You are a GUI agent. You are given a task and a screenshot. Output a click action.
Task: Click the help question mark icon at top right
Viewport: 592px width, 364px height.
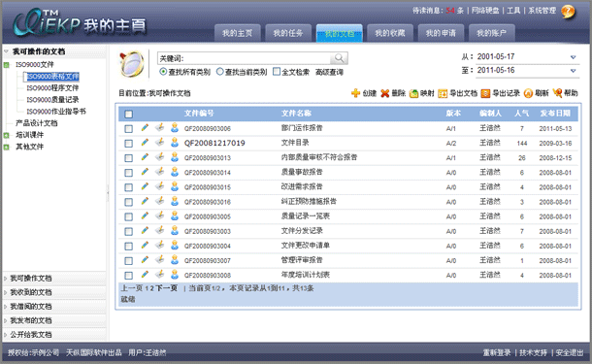click(568, 12)
